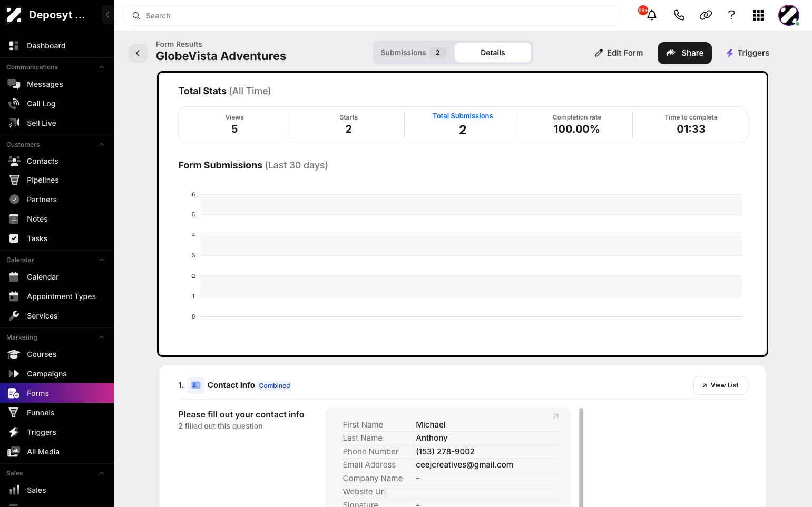Viewport: 812px width, 507px height.
Task: Select Messages label in sidebar menu
Action: coord(45,84)
